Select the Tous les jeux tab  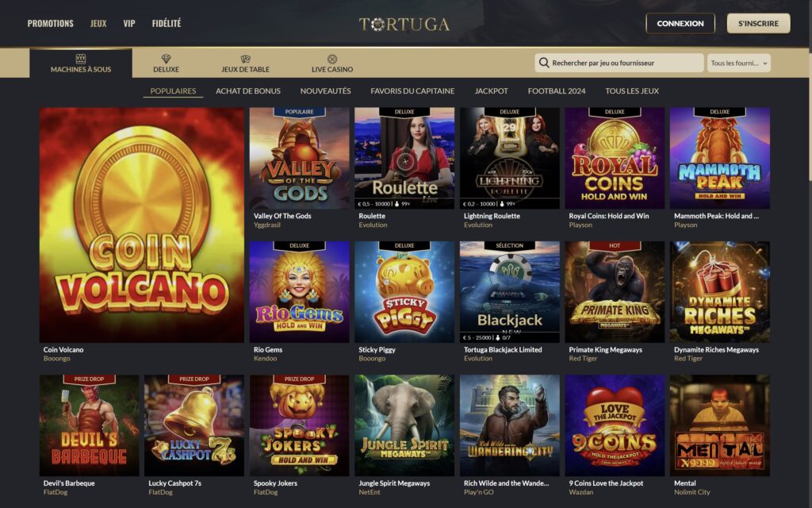click(632, 90)
